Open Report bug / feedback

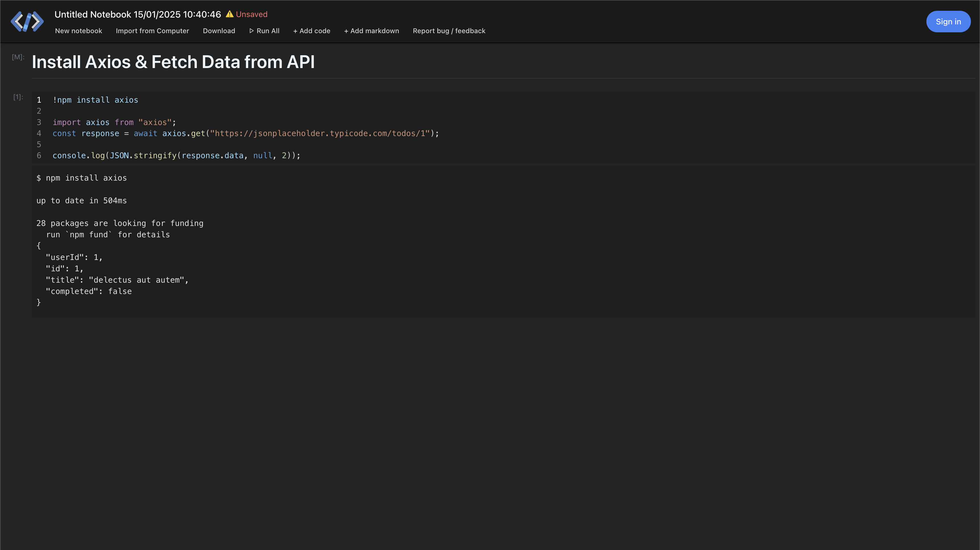449,31
